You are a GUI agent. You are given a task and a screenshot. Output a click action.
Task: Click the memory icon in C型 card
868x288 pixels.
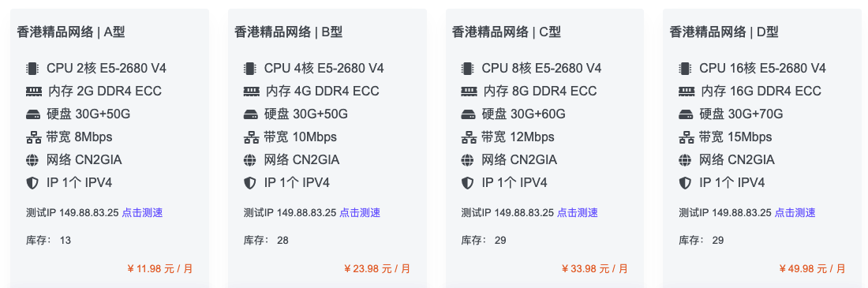(469, 91)
